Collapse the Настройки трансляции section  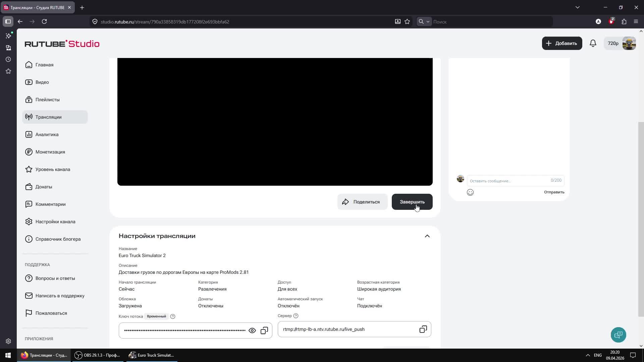point(427,236)
